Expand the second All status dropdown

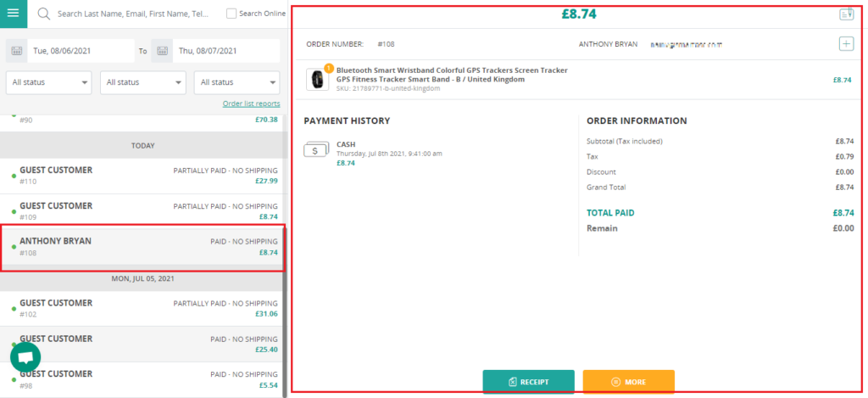[142, 82]
